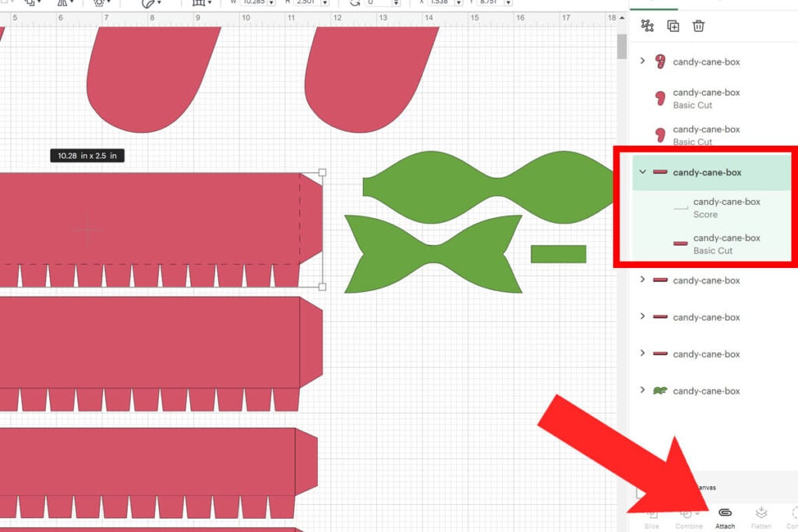The width and height of the screenshot is (798, 532).
Task: Select the green bow tails shape
Action: pyautogui.click(x=433, y=254)
